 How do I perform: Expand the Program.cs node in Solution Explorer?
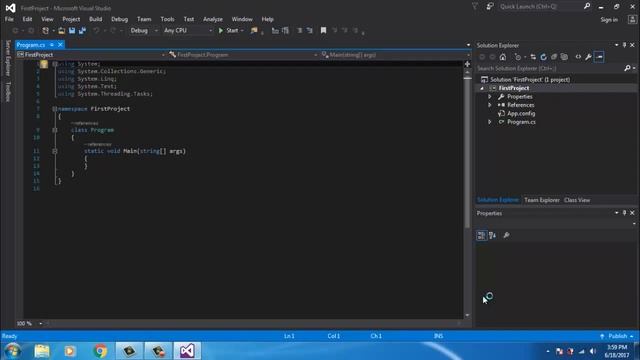tap(490, 122)
